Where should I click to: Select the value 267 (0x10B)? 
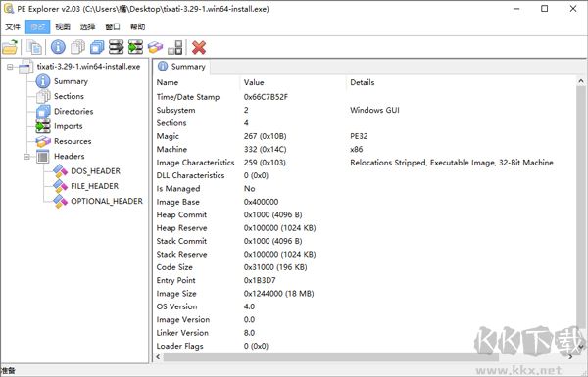[x=266, y=136]
